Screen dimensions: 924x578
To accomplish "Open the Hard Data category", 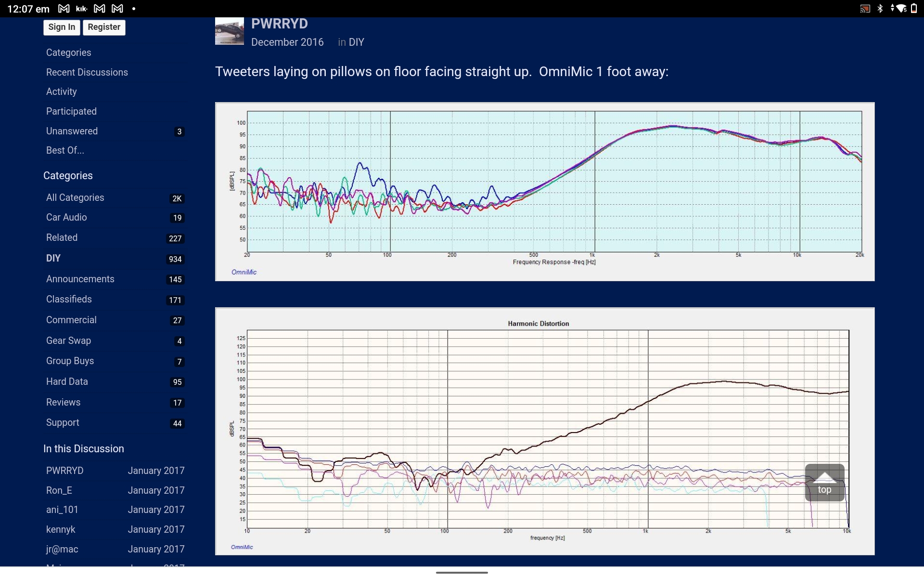I will point(67,381).
